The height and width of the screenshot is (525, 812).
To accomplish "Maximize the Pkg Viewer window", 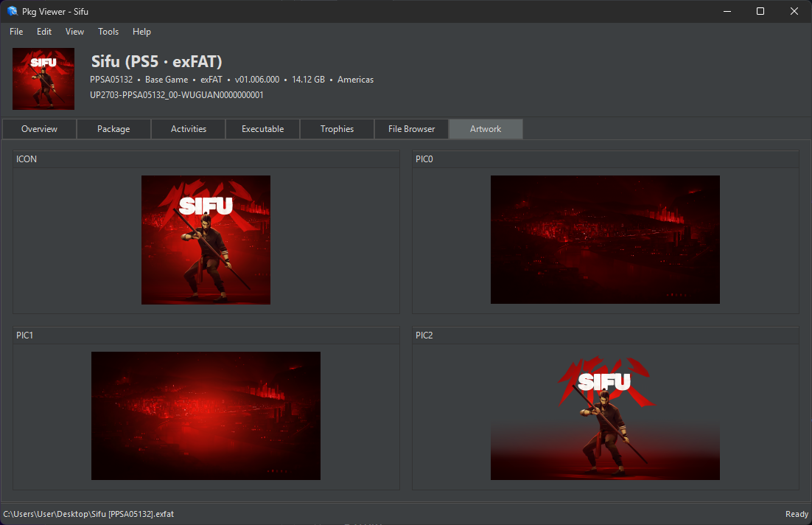I will (760, 11).
